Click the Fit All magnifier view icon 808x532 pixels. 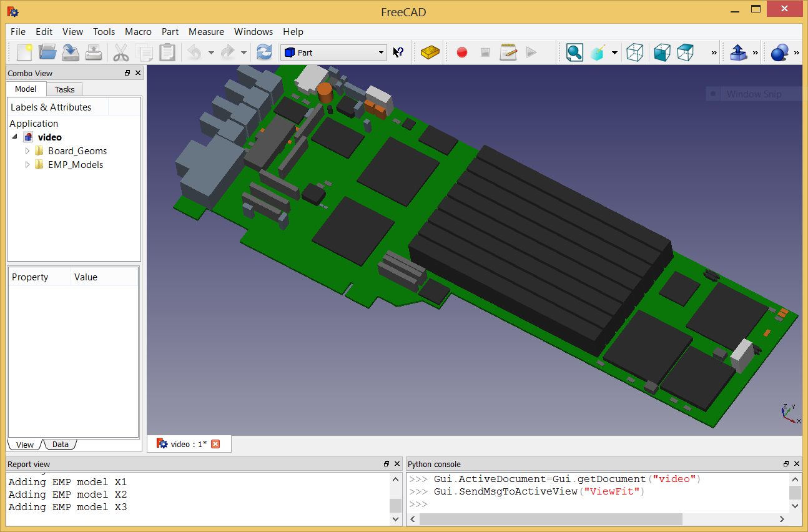574,52
